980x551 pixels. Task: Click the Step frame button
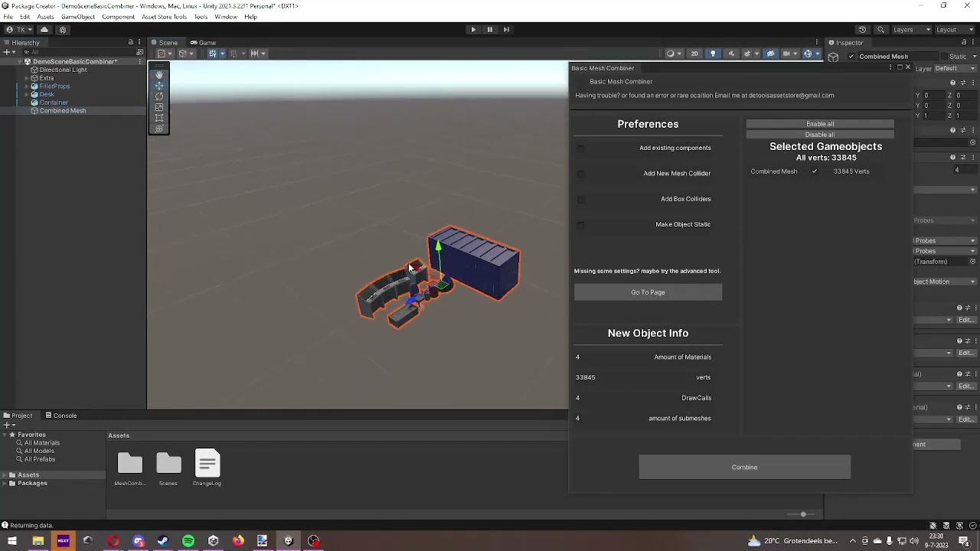click(x=506, y=29)
